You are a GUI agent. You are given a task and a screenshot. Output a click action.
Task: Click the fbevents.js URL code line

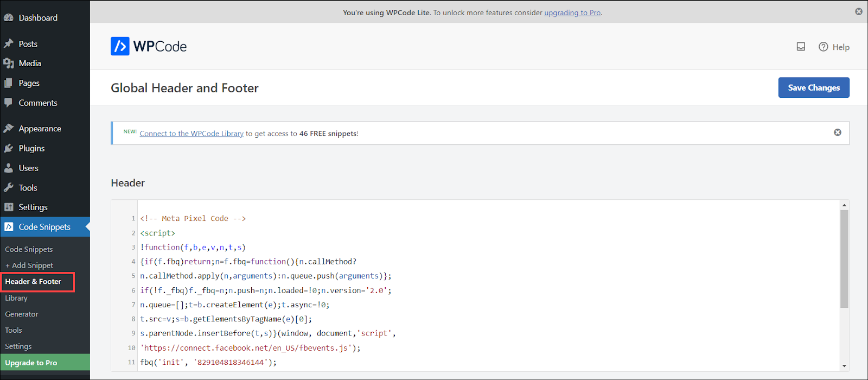click(x=251, y=348)
